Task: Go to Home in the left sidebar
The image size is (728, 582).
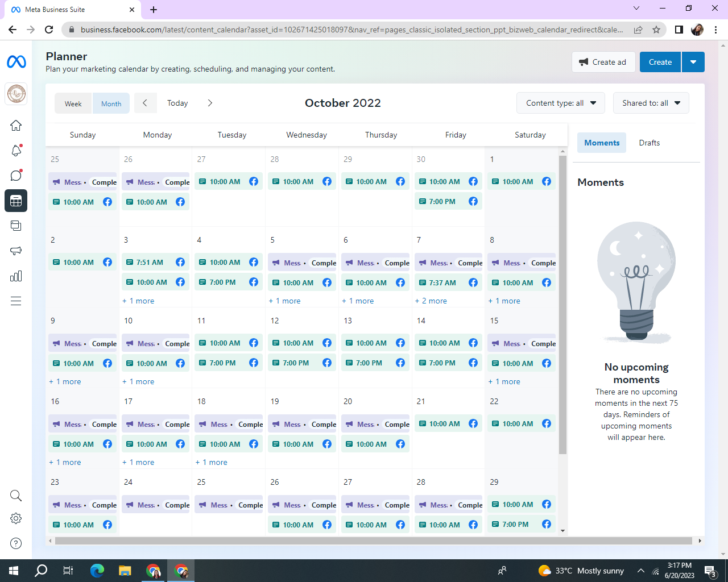Action: click(16, 125)
